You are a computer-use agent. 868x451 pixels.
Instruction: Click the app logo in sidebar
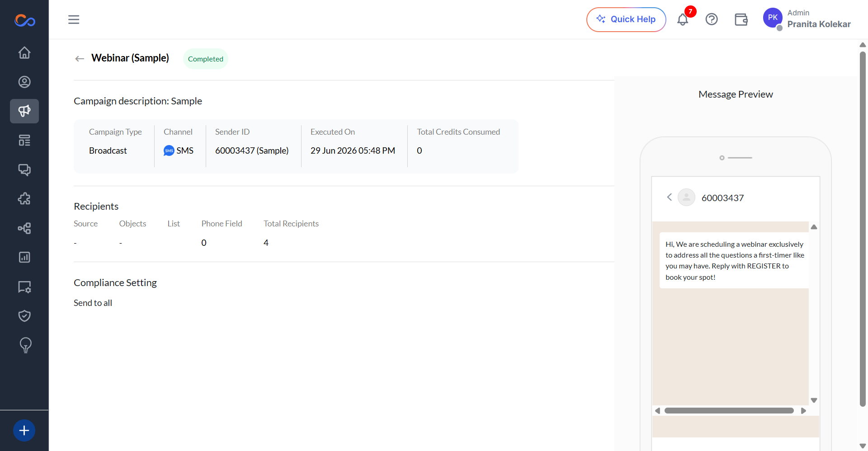pos(24,20)
